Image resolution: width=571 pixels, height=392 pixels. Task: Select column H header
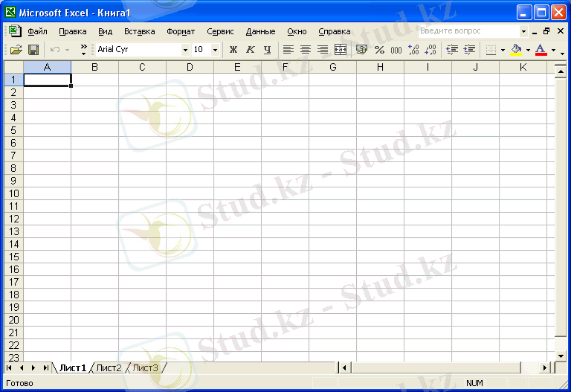[x=380, y=67]
